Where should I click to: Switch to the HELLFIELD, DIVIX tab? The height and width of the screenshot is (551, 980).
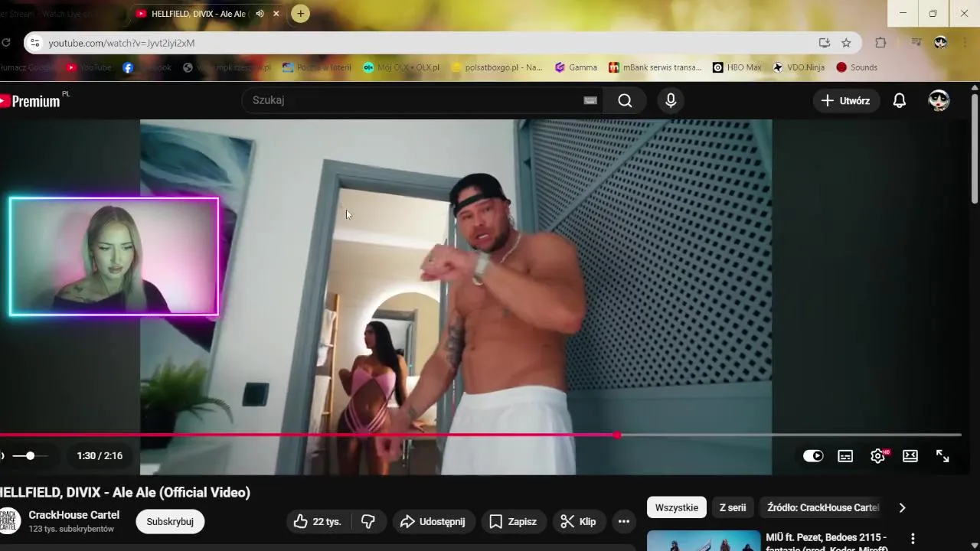(199, 13)
